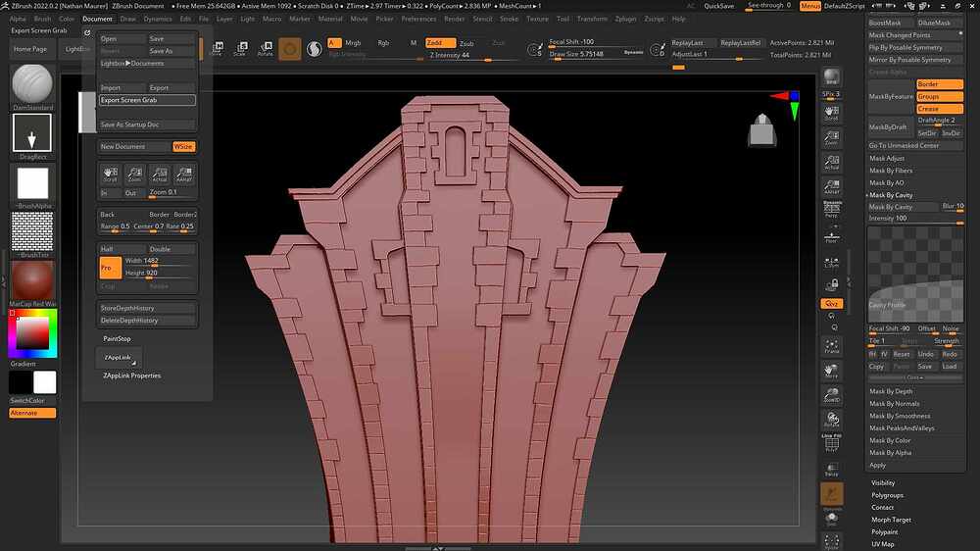This screenshot has height=551, width=980.
Task: Toggle the Zadd mode button
Action: pyautogui.click(x=440, y=42)
